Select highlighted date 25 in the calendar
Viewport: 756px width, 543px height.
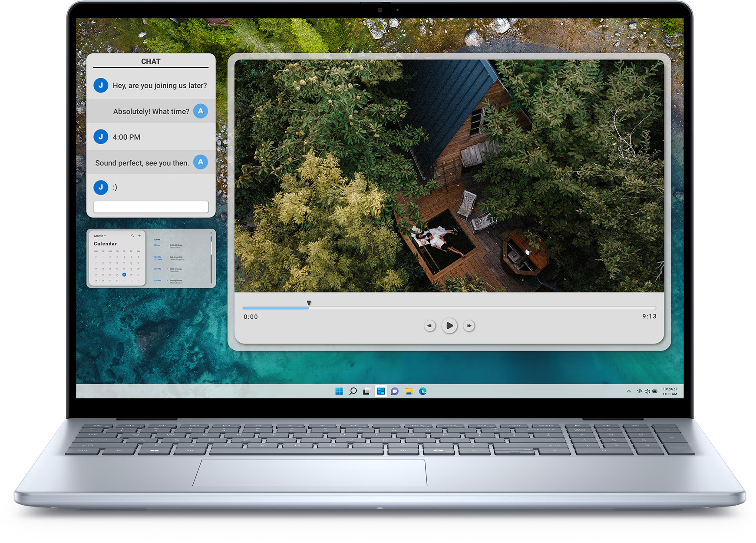tap(124, 275)
